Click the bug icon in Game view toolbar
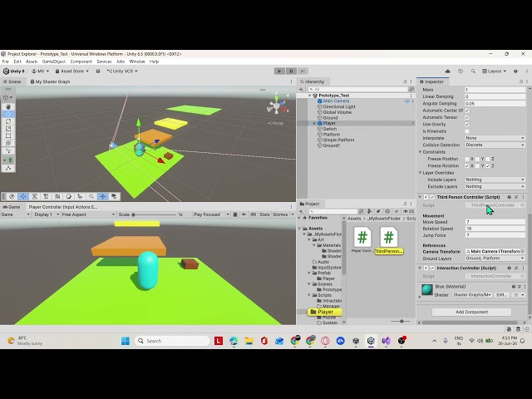 click(x=235, y=214)
